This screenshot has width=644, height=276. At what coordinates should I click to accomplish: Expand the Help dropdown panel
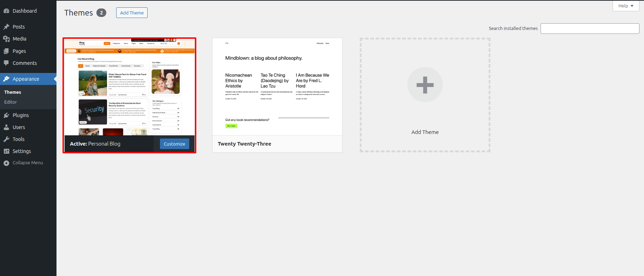(626, 6)
